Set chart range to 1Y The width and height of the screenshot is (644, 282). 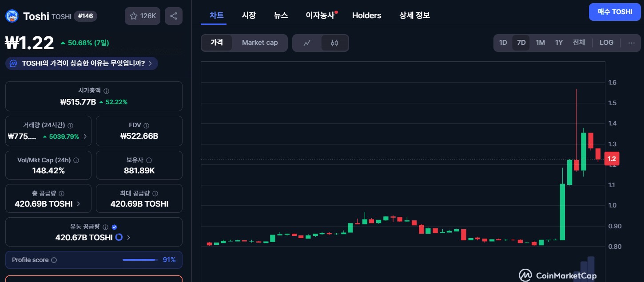(559, 43)
